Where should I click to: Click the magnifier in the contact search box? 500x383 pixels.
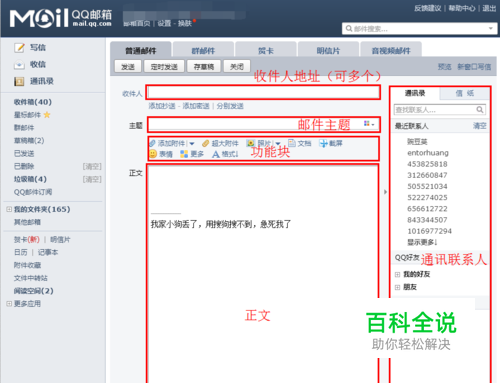coord(479,109)
